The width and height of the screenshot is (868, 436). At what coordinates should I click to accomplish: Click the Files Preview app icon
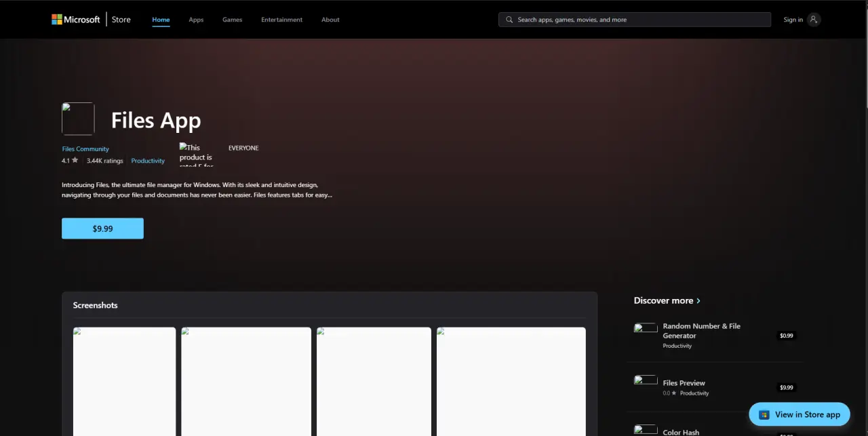tap(646, 380)
